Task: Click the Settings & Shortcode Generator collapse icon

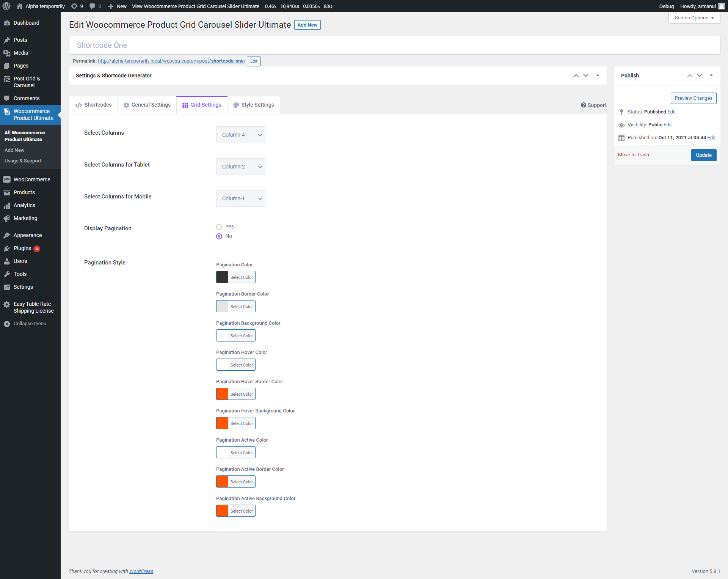Action: 598,76
